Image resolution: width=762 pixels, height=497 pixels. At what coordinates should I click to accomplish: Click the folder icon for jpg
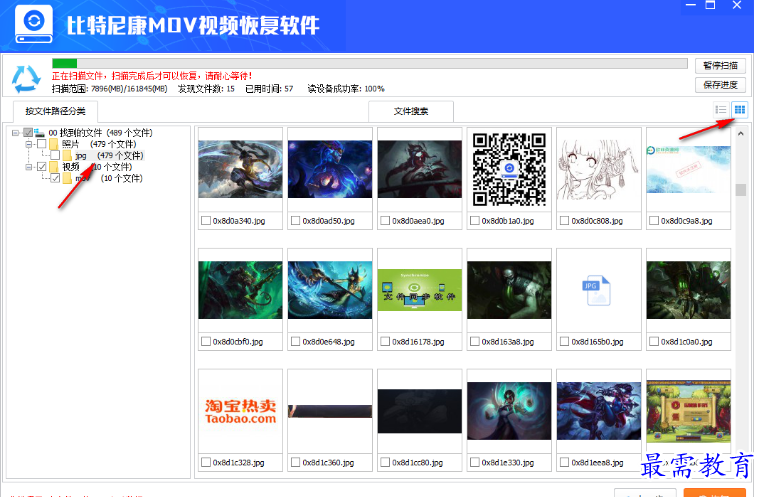pos(67,155)
